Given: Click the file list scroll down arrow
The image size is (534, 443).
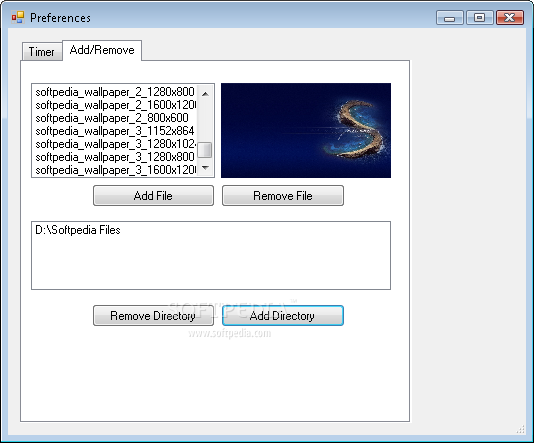Looking at the screenshot, I should (x=205, y=168).
